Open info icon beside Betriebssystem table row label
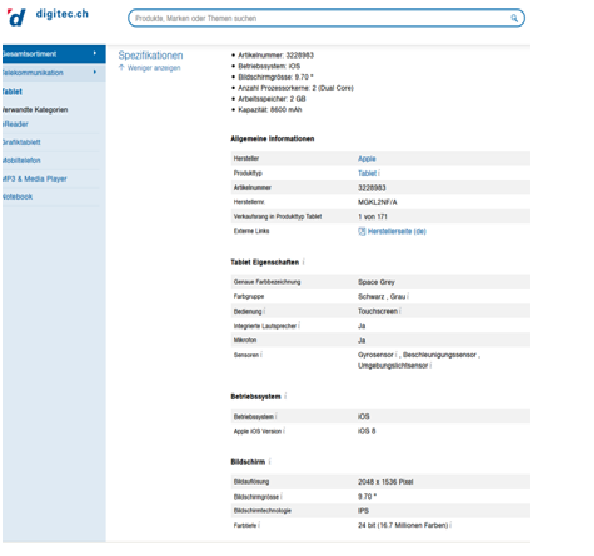 pyautogui.click(x=276, y=416)
